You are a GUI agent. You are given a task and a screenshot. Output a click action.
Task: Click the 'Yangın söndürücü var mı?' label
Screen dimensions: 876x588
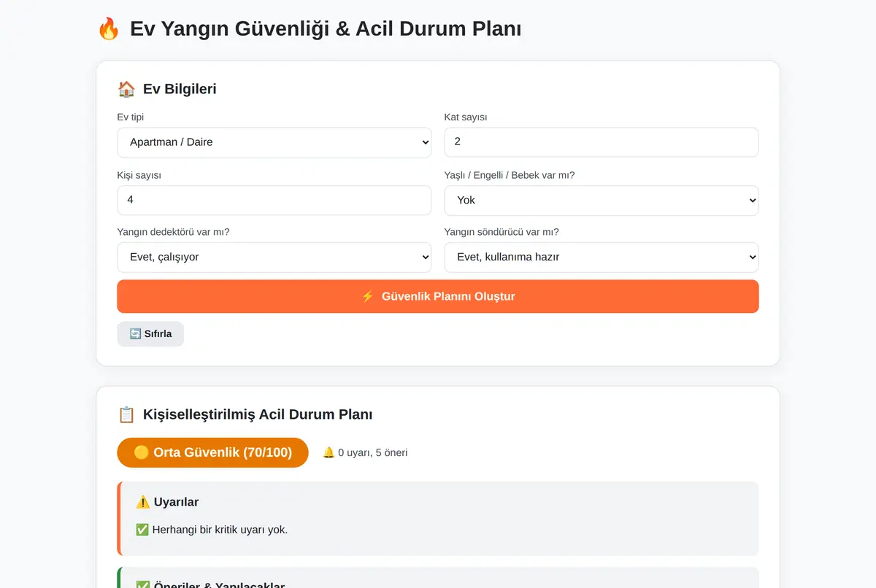tap(502, 232)
